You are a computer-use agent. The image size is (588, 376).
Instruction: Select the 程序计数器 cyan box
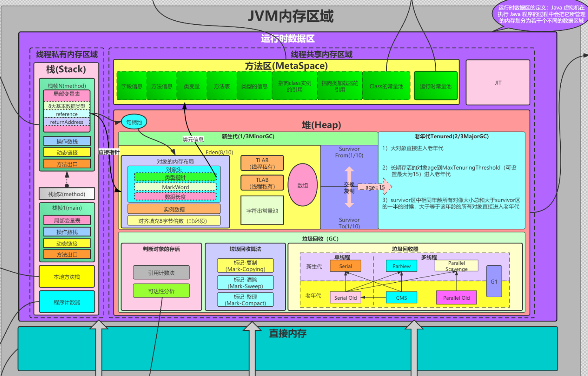pos(67,302)
